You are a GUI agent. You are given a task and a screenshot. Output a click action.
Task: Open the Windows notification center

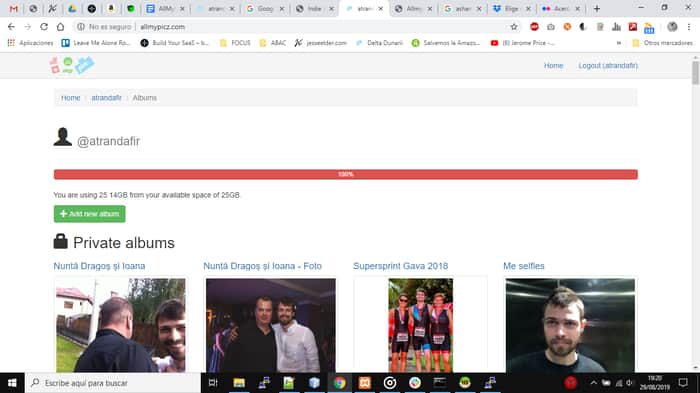tap(683, 383)
